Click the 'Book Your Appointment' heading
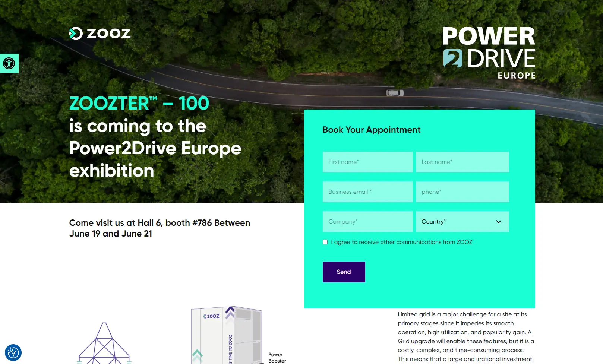Screen dimensions: 603x364 [371, 130]
